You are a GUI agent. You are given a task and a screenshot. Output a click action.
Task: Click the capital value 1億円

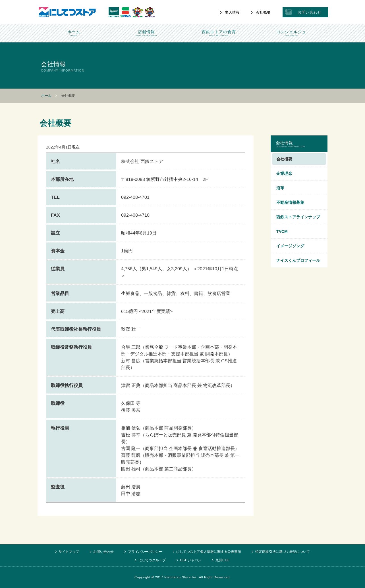127,251
